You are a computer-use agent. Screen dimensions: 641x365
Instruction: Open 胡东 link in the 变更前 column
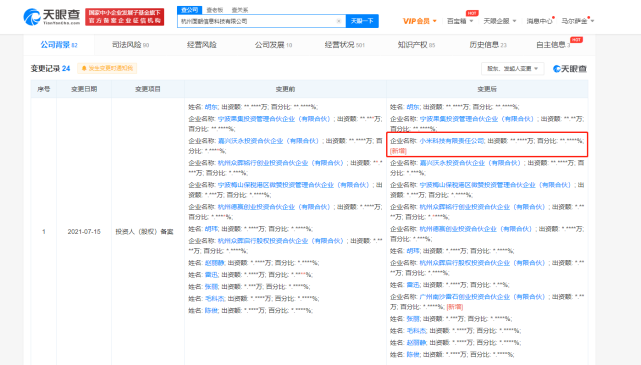pos(211,107)
